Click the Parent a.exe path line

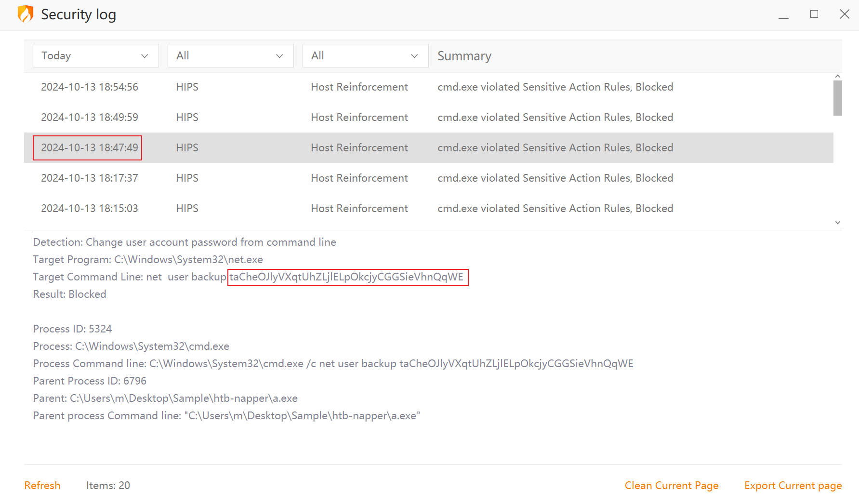click(165, 398)
